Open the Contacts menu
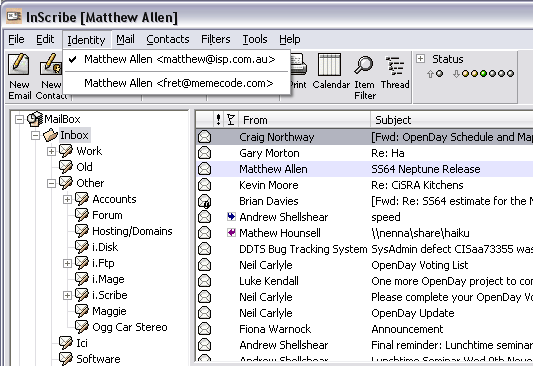The width and height of the screenshot is (533, 366). pyautogui.click(x=168, y=39)
